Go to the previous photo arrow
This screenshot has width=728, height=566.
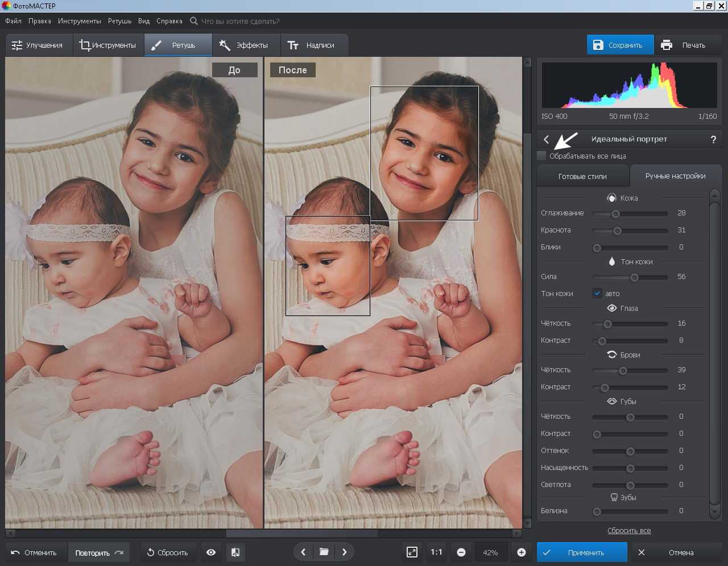tap(303, 552)
